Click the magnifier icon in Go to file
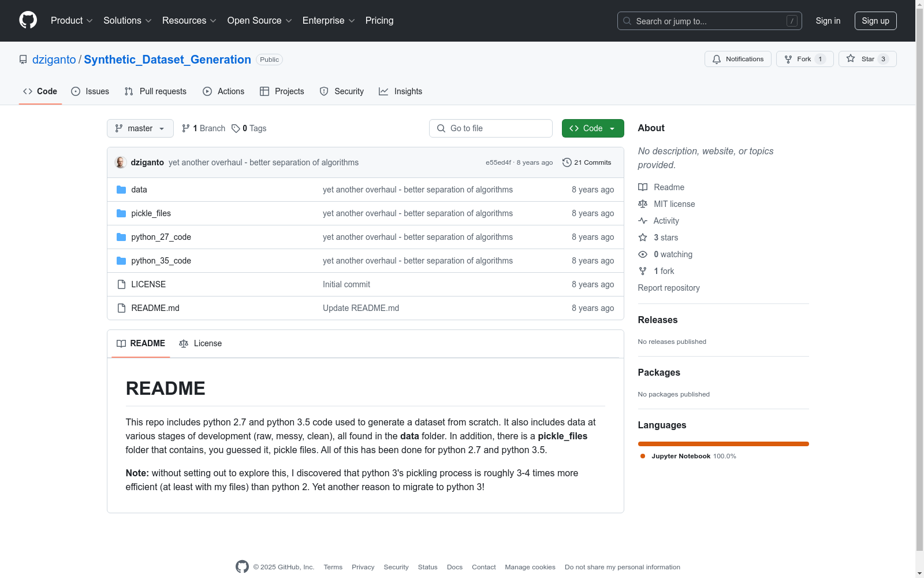The width and height of the screenshot is (924, 578). tap(441, 128)
